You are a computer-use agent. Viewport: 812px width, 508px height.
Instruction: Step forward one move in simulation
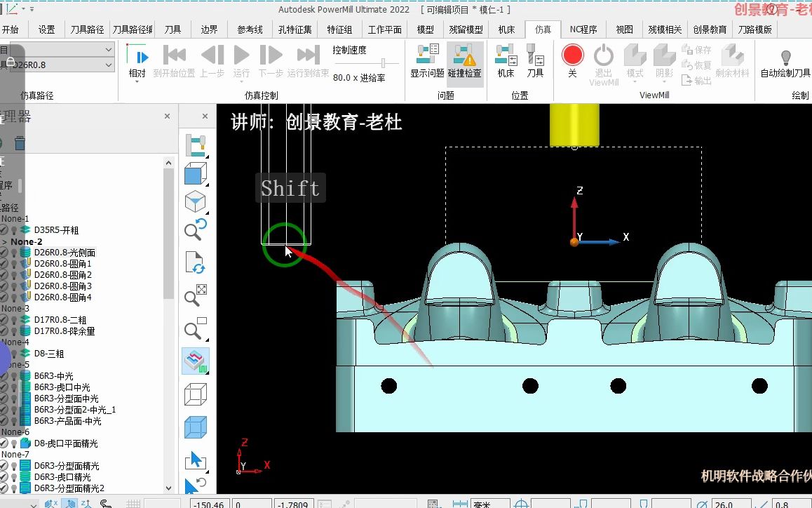[271, 55]
